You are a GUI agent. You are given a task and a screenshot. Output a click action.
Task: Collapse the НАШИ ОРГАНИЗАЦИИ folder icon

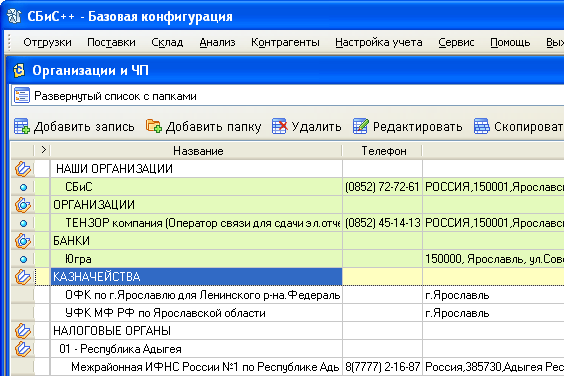(x=23, y=169)
